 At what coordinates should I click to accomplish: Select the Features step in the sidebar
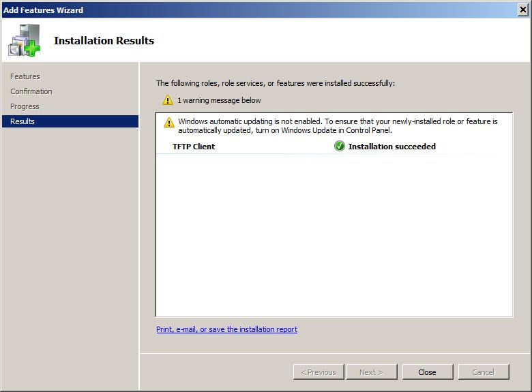(x=25, y=76)
